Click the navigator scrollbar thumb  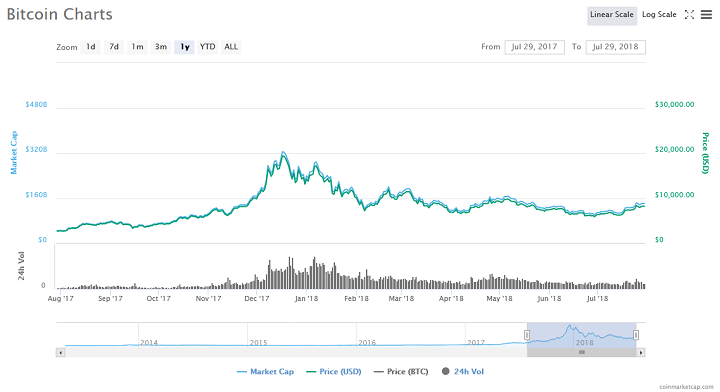582,353
